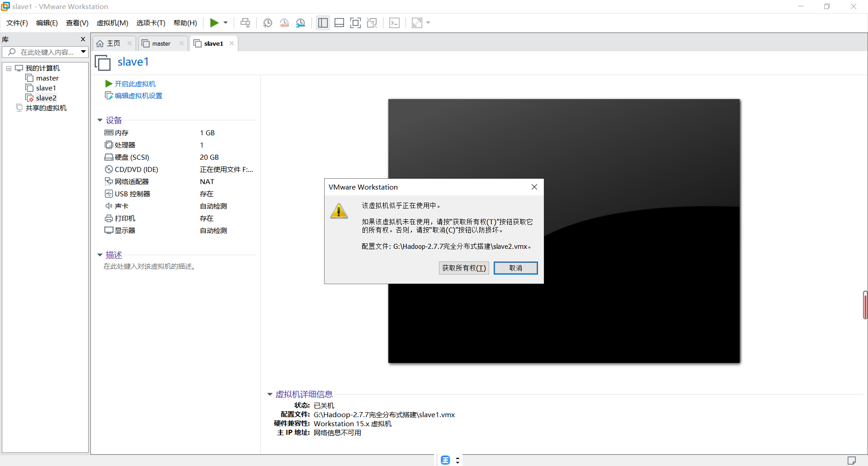Image resolution: width=868 pixels, height=466 pixels.
Task: Click the stretch guest display icon
Action: pyautogui.click(x=417, y=23)
